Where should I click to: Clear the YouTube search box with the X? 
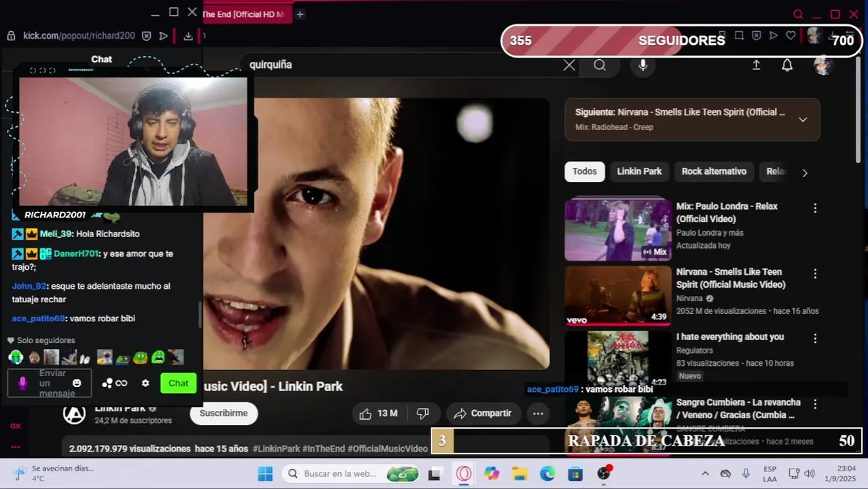(569, 65)
